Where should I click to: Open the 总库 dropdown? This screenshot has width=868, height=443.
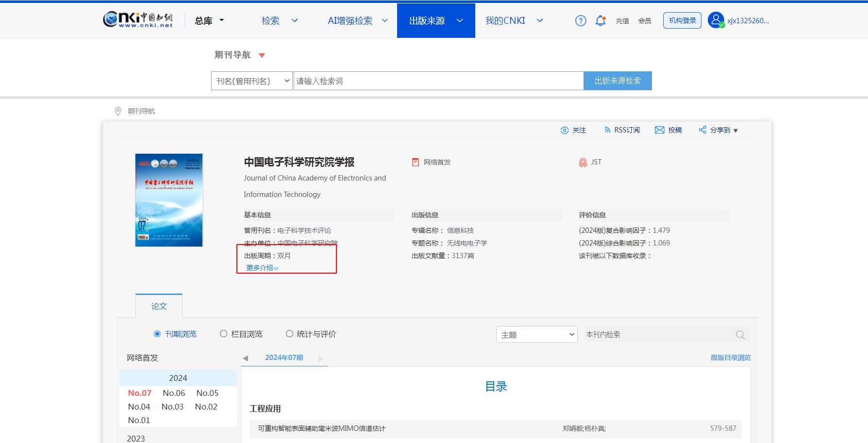pyautogui.click(x=209, y=20)
